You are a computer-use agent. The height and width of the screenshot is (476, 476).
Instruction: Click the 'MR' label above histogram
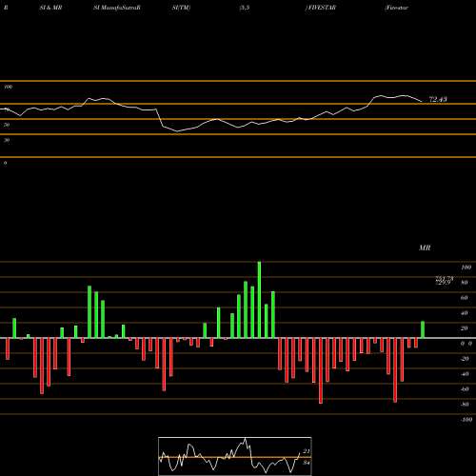(x=425, y=248)
